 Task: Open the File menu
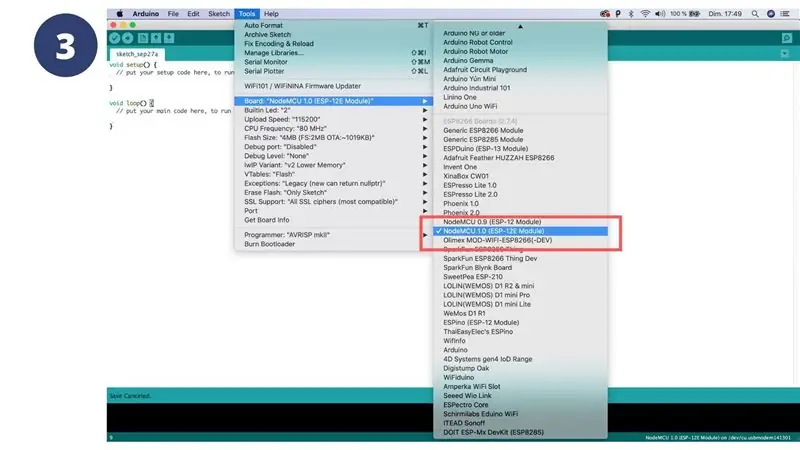(173, 14)
